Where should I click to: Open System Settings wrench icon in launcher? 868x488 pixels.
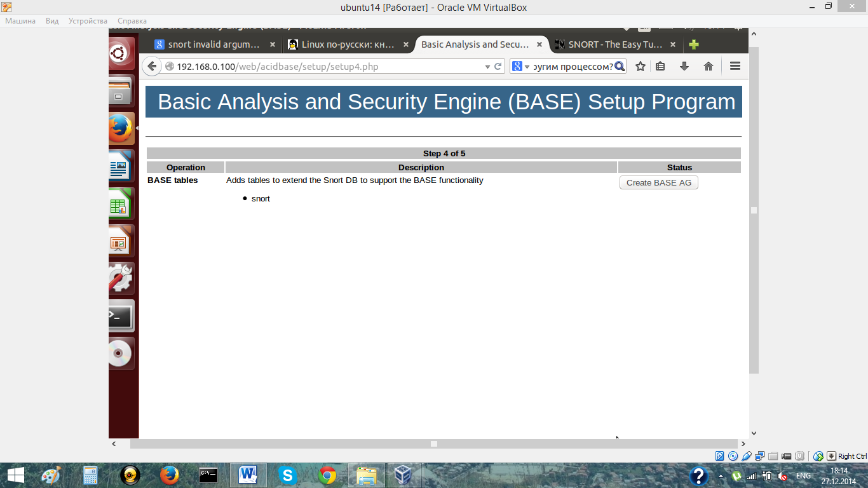(121, 278)
